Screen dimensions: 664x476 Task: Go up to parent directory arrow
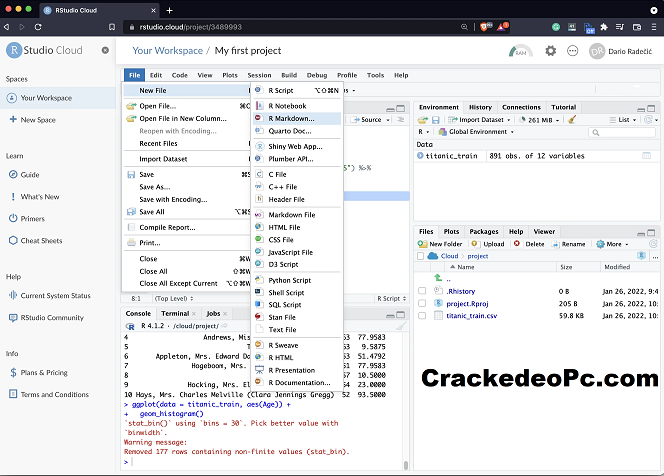tap(438, 278)
